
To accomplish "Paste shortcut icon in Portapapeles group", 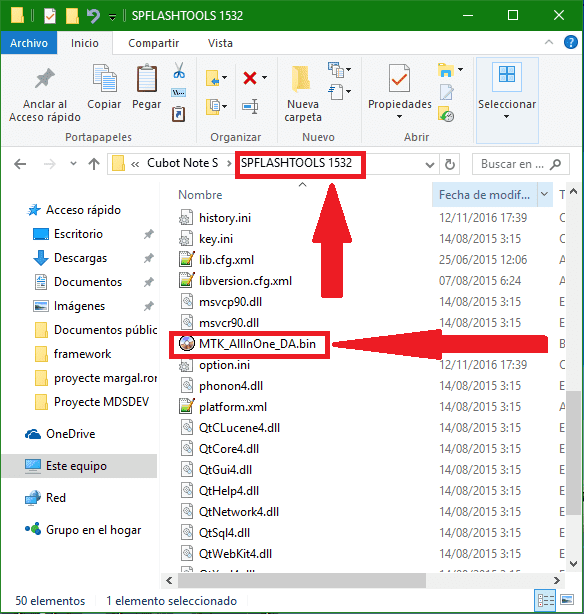I will (179, 114).
